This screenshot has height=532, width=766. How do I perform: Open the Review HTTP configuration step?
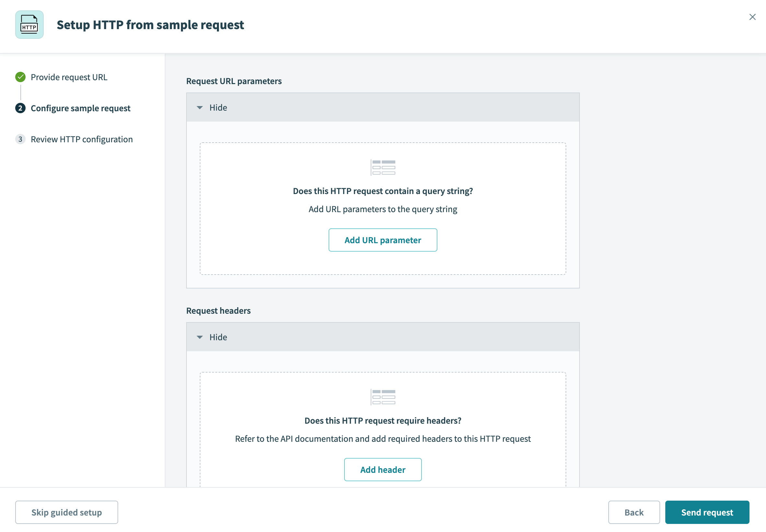click(81, 139)
